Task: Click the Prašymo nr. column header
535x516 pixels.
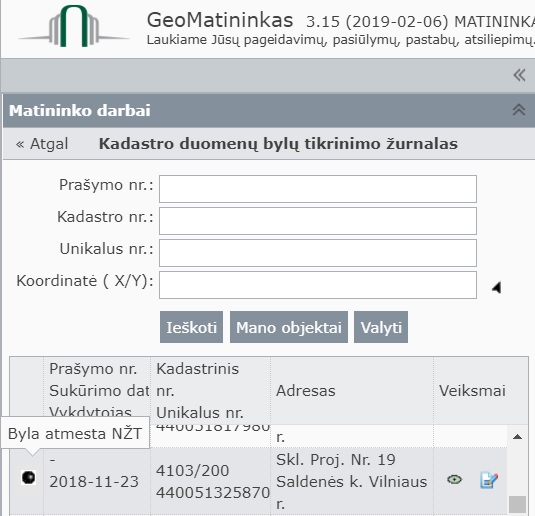Action: (x=97, y=391)
